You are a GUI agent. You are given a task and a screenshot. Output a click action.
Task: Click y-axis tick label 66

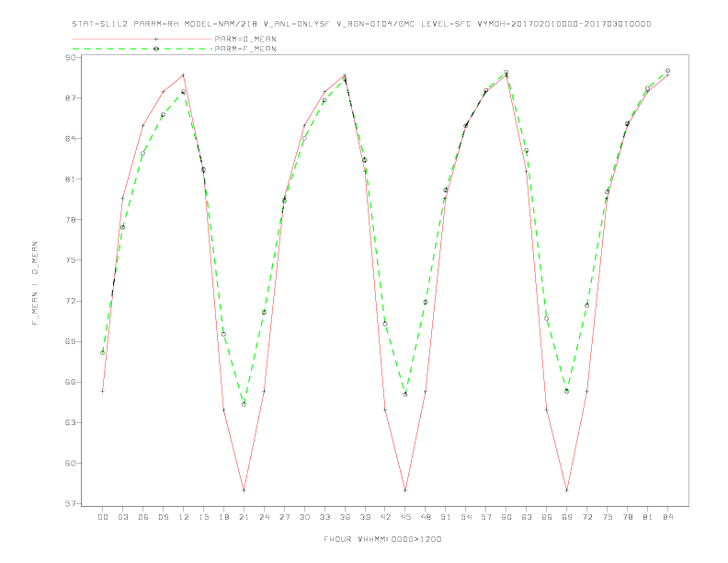pos(70,383)
